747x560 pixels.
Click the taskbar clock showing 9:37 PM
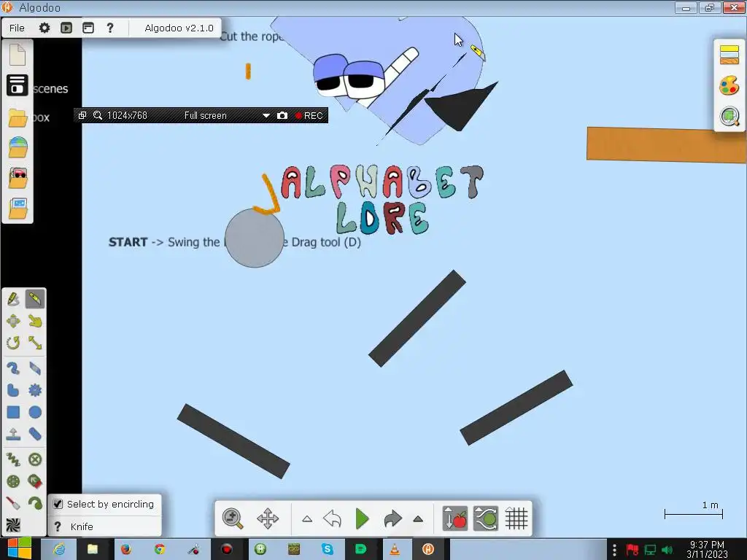[x=707, y=549]
